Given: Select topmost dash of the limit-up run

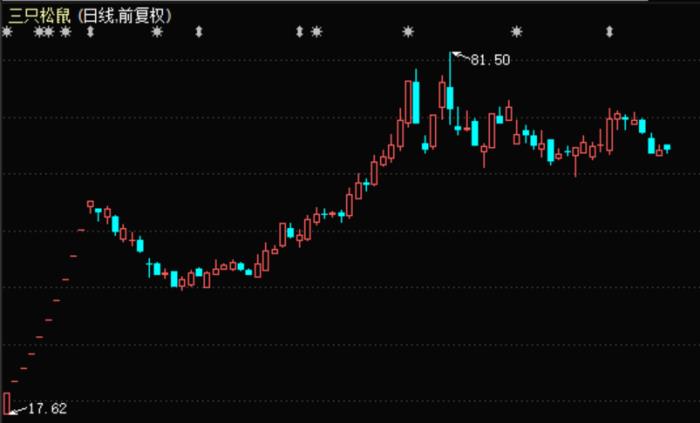Looking at the screenshot, I should point(81,230).
